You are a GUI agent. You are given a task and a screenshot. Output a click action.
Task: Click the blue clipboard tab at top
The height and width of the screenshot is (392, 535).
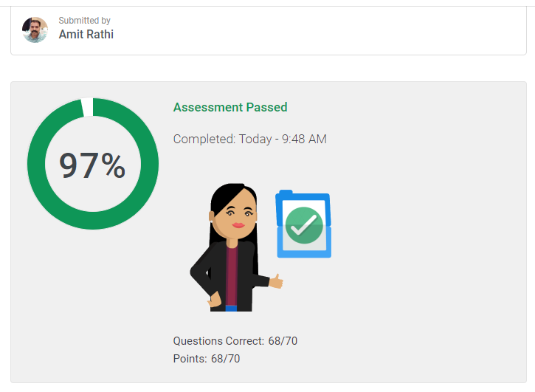[286, 192]
